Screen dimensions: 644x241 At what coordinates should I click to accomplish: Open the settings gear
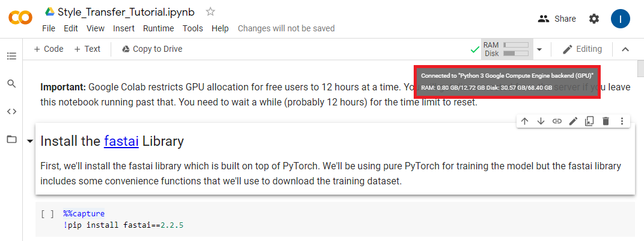[x=594, y=19]
